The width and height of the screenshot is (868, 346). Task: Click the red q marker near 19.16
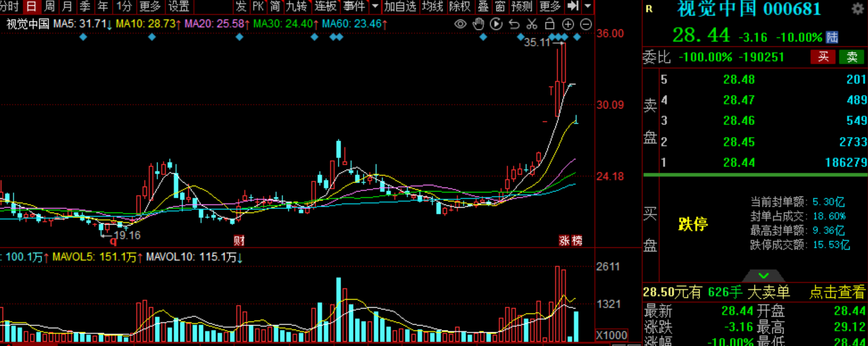coord(113,240)
